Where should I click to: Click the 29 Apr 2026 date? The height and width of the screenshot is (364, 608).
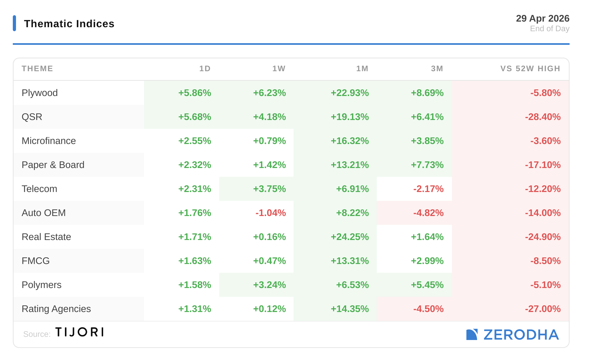(x=542, y=18)
